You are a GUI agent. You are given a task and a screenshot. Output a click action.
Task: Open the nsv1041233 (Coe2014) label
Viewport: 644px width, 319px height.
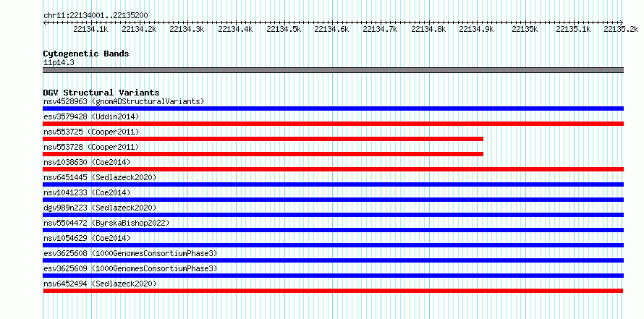pyautogui.click(x=87, y=192)
